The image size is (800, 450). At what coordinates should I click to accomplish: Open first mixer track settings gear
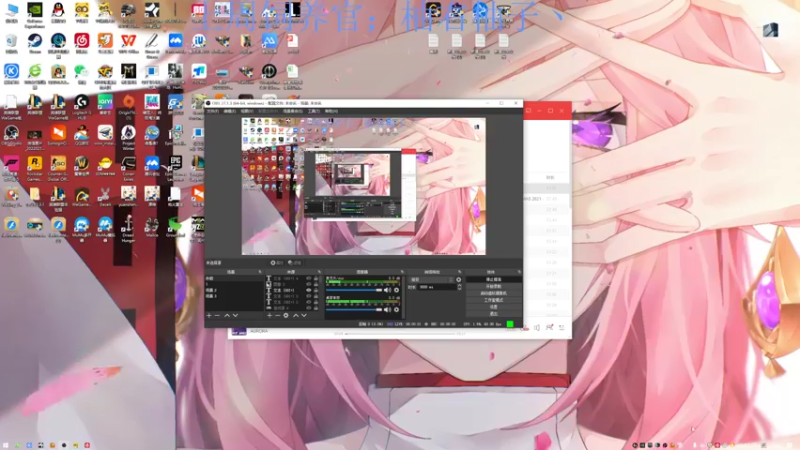[x=396, y=290]
